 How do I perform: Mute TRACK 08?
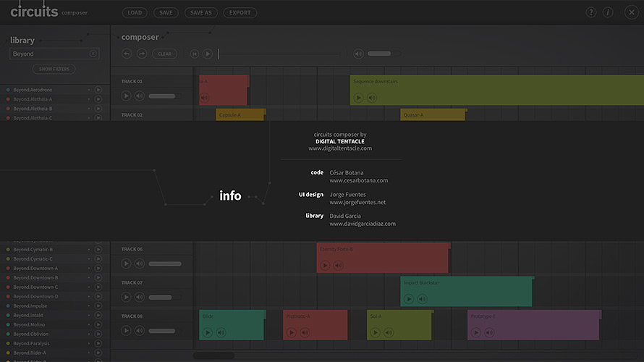(140, 331)
